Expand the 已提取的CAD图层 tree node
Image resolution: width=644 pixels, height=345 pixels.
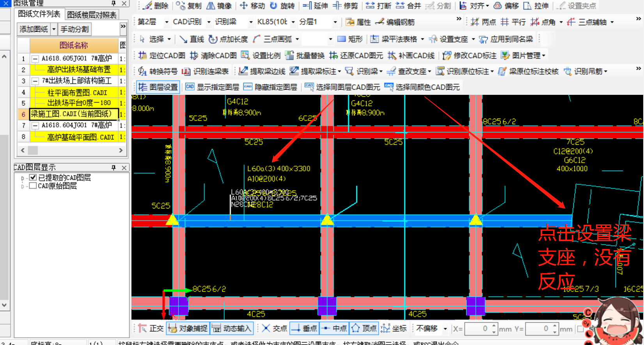point(23,178)
